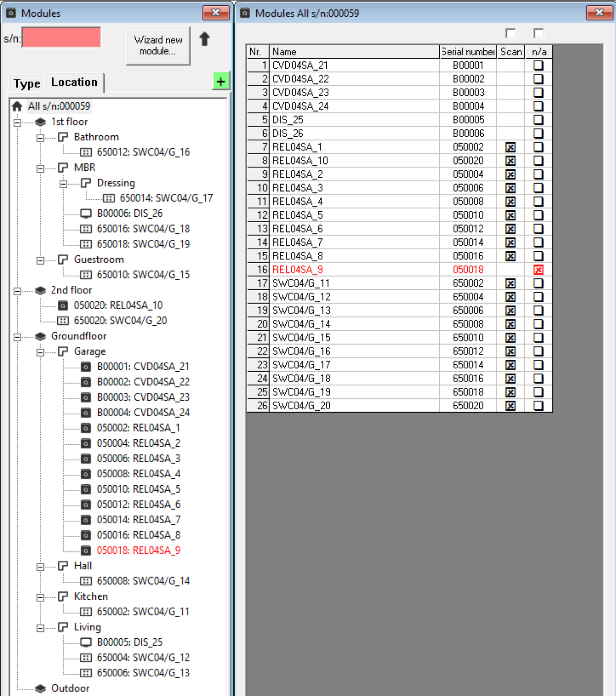This screenshot has height=696, width=616.
Task: Collapse the Living tree node
Action: tap(40, 628)
